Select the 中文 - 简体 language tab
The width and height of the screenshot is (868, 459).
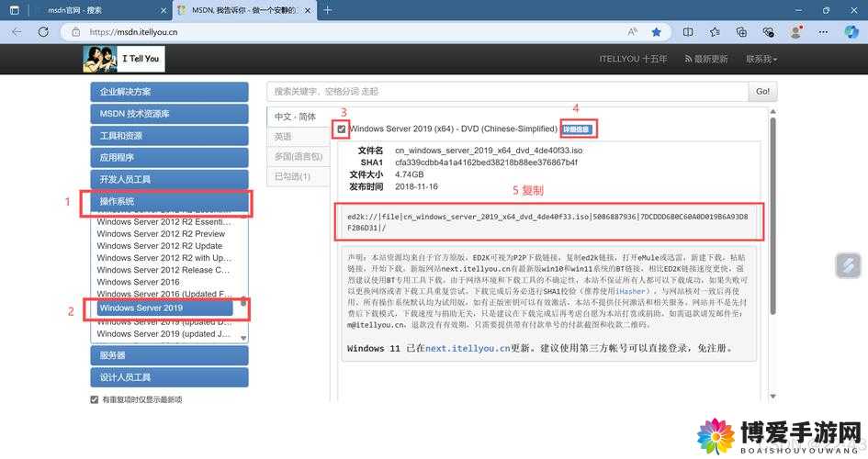[298, 117]
